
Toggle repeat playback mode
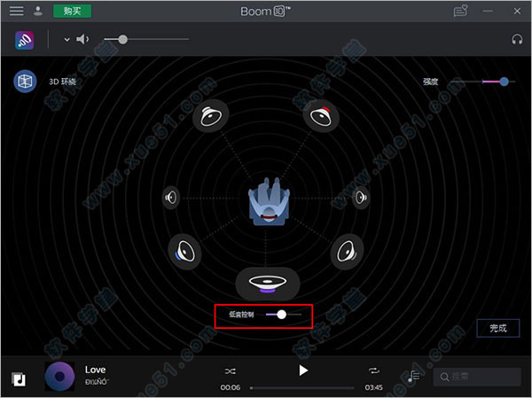click(x=374, y=371)
